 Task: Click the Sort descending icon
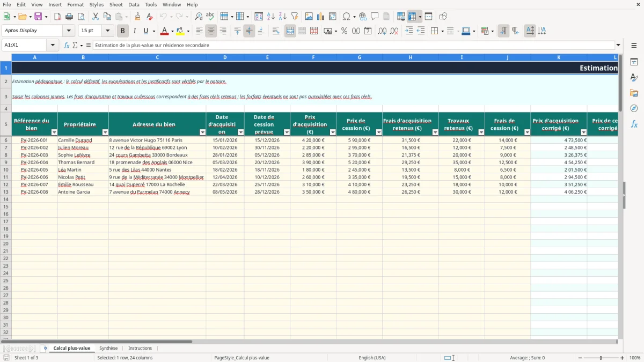tap(283, 17)
